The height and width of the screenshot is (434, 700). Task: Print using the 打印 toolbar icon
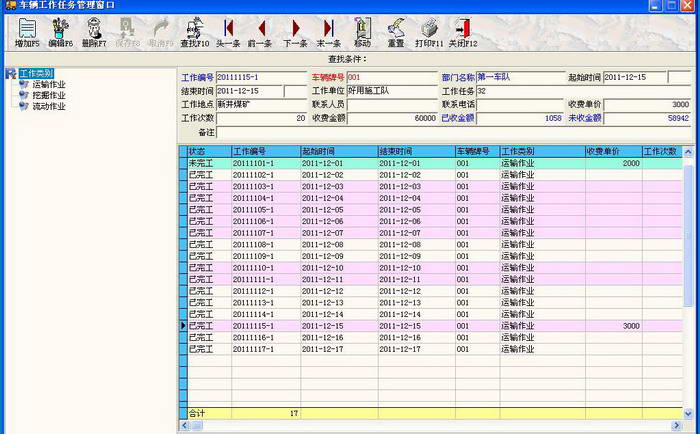point(430,31)
